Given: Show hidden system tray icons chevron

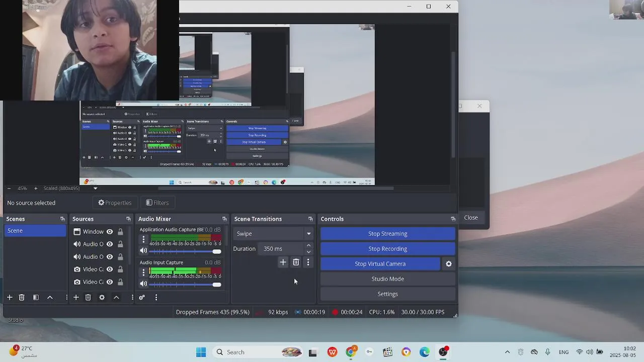Looking at the screenshot, I should click(507, 352).
